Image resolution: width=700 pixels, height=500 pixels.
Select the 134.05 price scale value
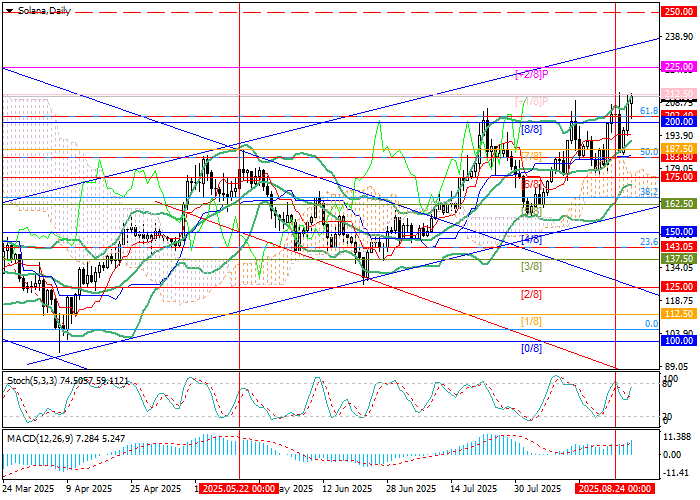tap(679, 268)
